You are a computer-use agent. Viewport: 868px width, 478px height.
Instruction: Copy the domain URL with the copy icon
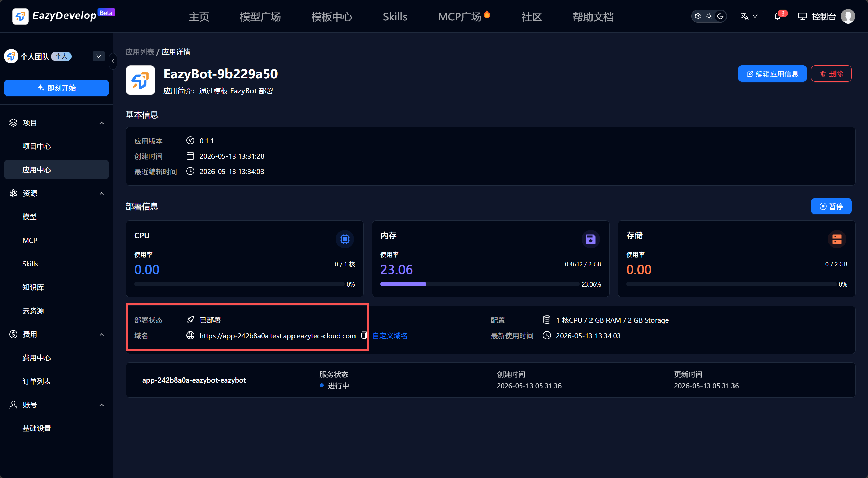[x=364, y=336]
